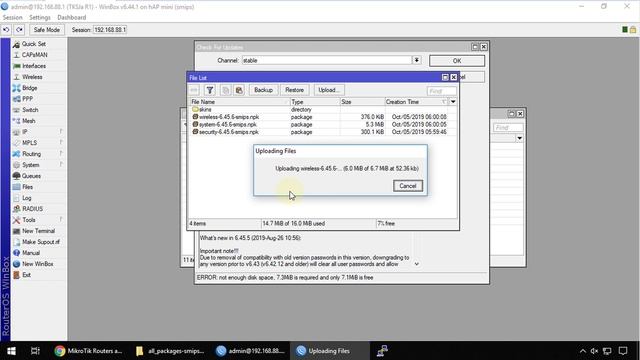Open the Interfaces menu
The height and width of the screenshot is (360, 640).
click(34, 66)
